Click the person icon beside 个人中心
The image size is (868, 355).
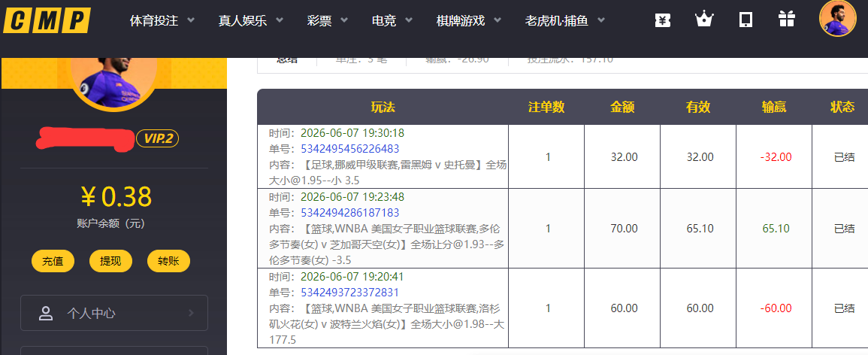tap(45, 314)
